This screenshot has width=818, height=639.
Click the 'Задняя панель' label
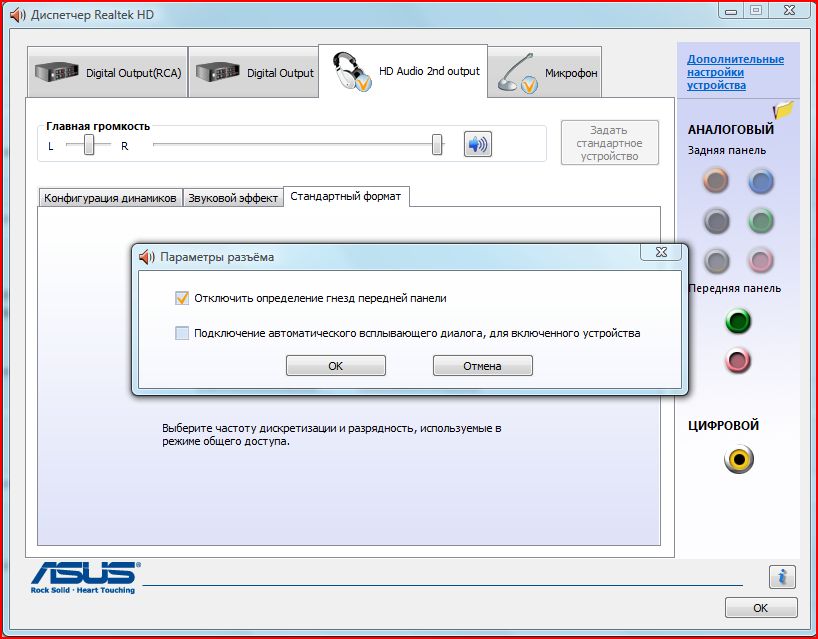[727, 150]
